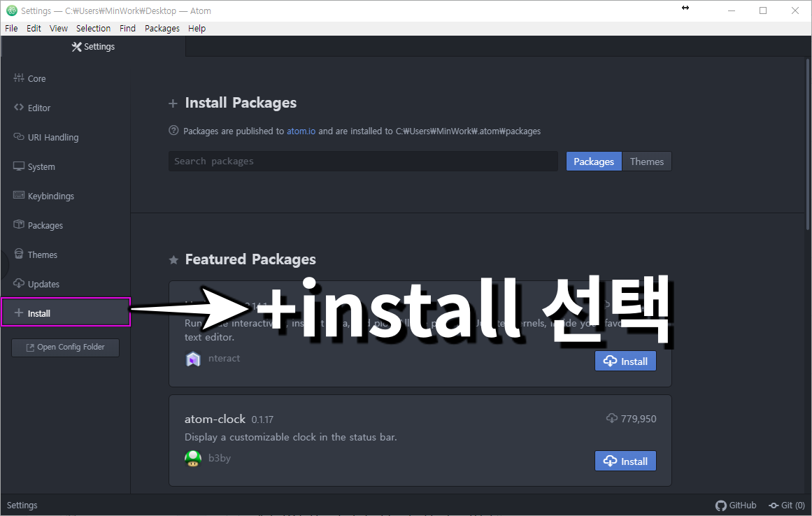Click the Keybindings keyboard icon
This screenshot has height=516, width=812.
click(19, 195)
